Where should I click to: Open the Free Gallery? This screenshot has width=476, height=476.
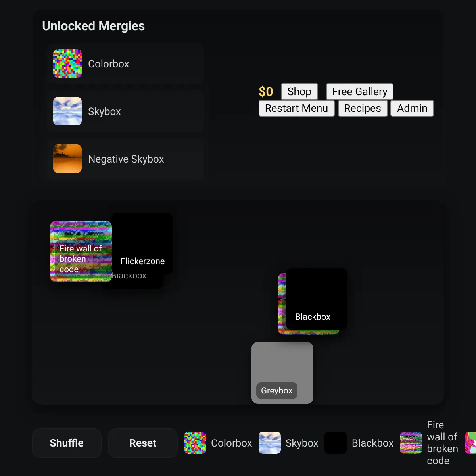[x=359, y=92]
